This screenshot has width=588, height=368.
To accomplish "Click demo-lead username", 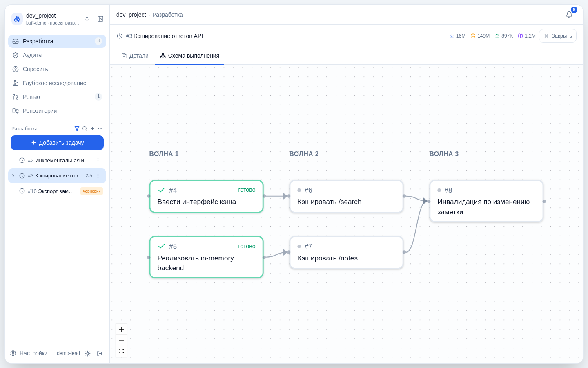I will 68,353.
